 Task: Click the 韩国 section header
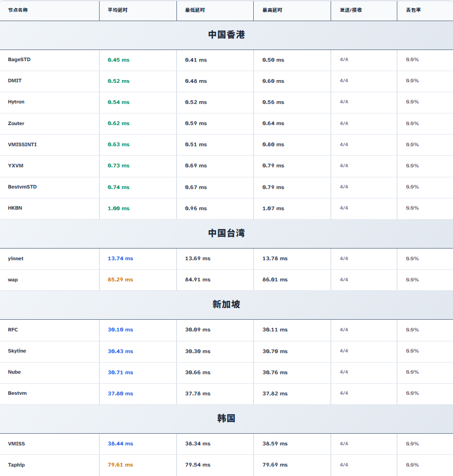(226, 418)
